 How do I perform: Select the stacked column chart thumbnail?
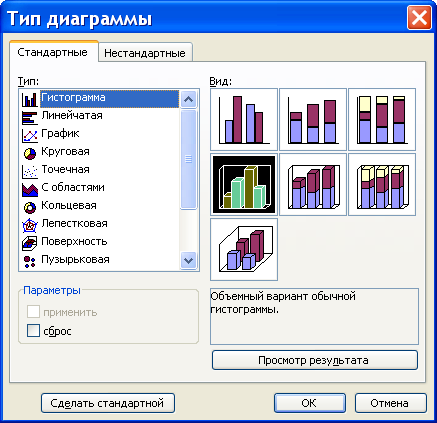(x=313, y=119)
